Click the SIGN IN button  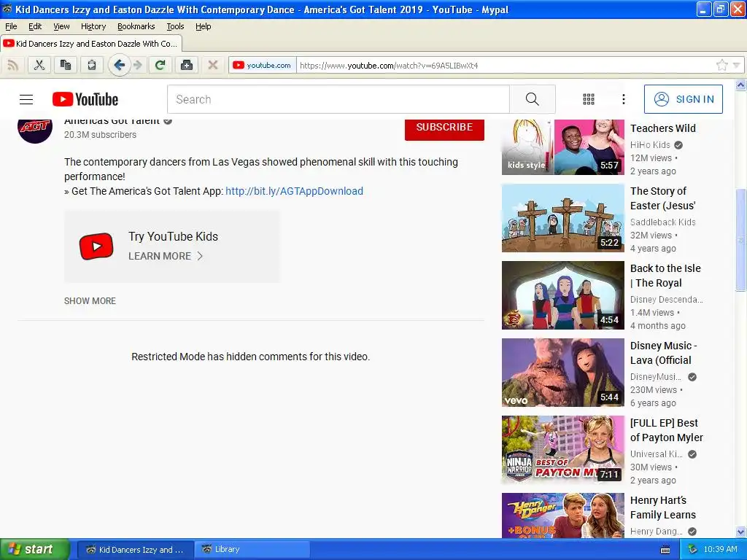(x=683, y=99)
